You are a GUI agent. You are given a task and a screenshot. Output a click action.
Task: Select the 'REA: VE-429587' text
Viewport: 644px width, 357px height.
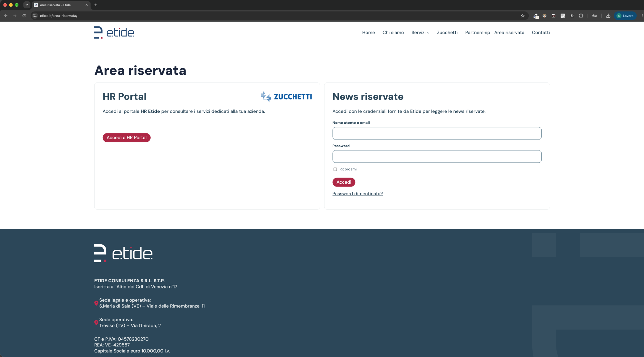[x=112, y=345]
